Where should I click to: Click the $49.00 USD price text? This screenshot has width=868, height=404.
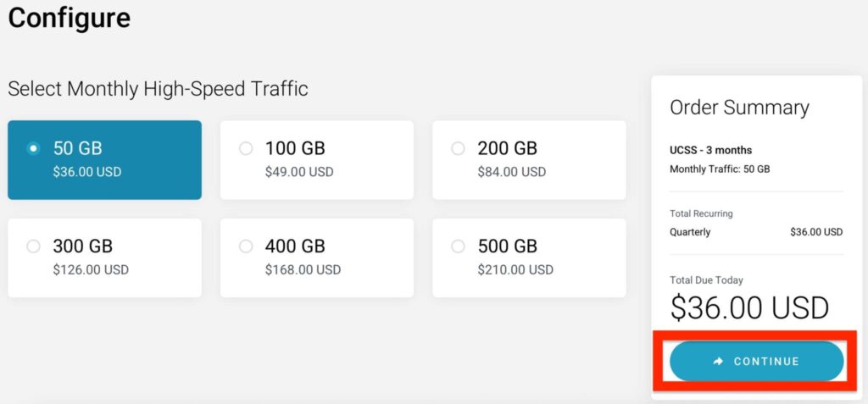click(x=299, y=172)
